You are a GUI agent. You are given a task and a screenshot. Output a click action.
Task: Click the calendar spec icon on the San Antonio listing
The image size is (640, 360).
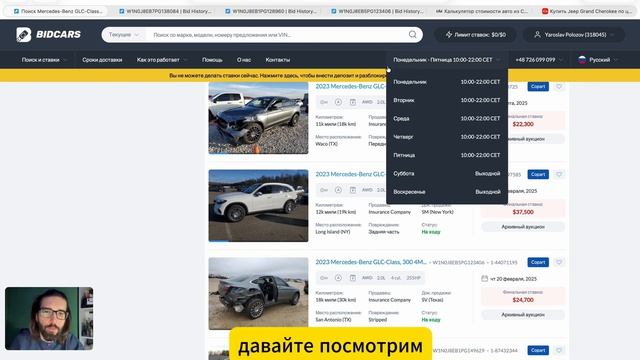tap(353, 278)
